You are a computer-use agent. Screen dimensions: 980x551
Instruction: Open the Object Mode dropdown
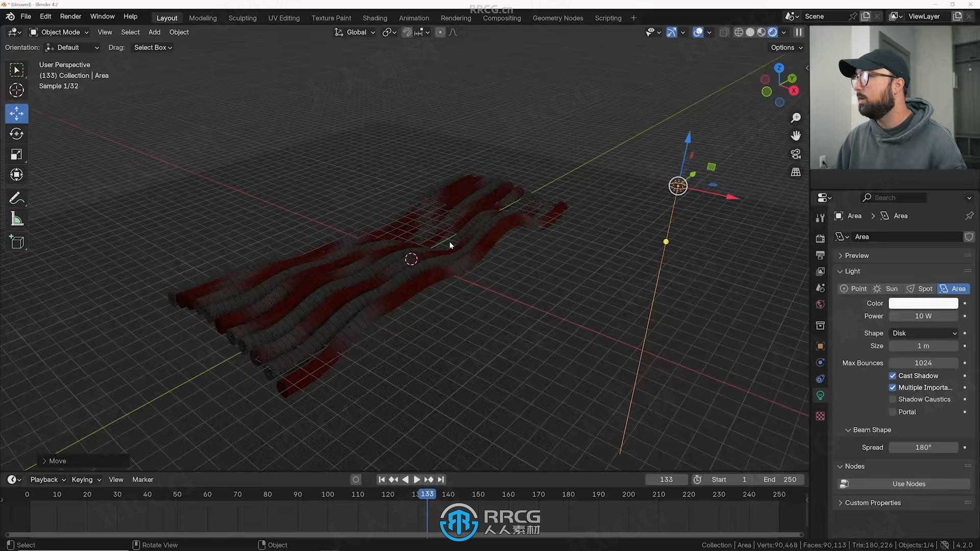tap(59, 32)
